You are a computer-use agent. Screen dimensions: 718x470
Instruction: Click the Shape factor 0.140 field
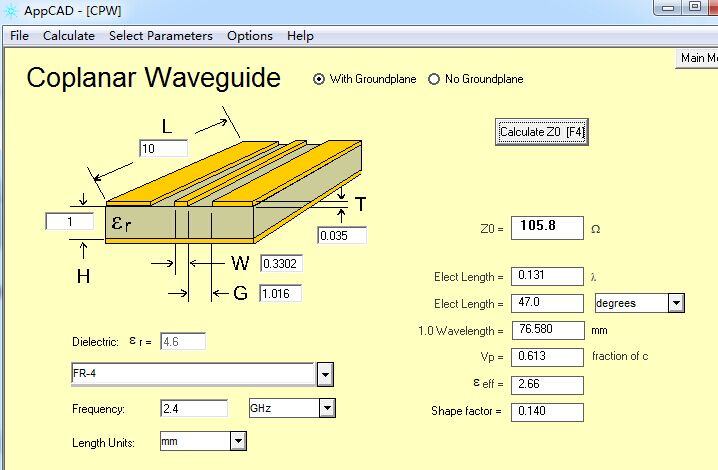547,412
